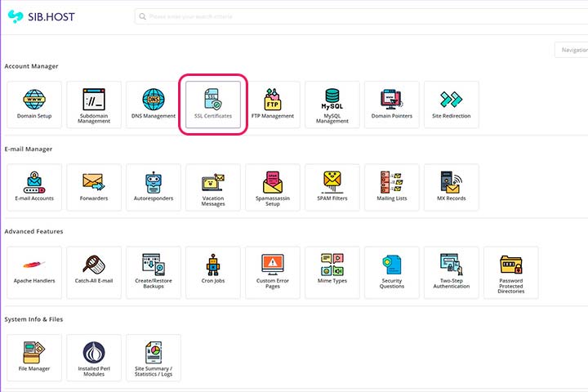Image resolution: width=588 pixels, height=392 pixels.
Task: Open Mailing Lists
Action: (392, 187)
